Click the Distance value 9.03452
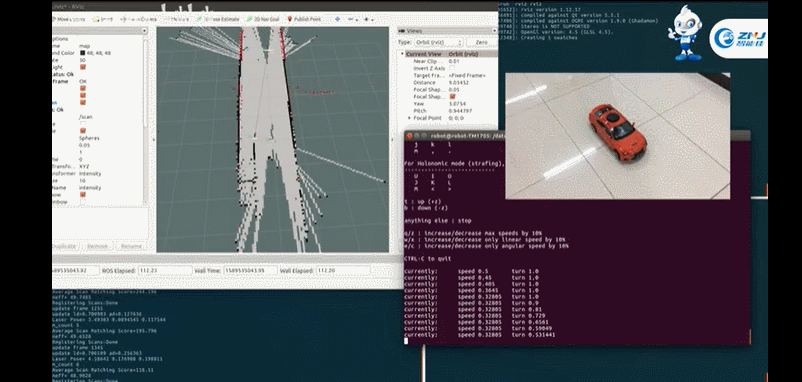 459,82
